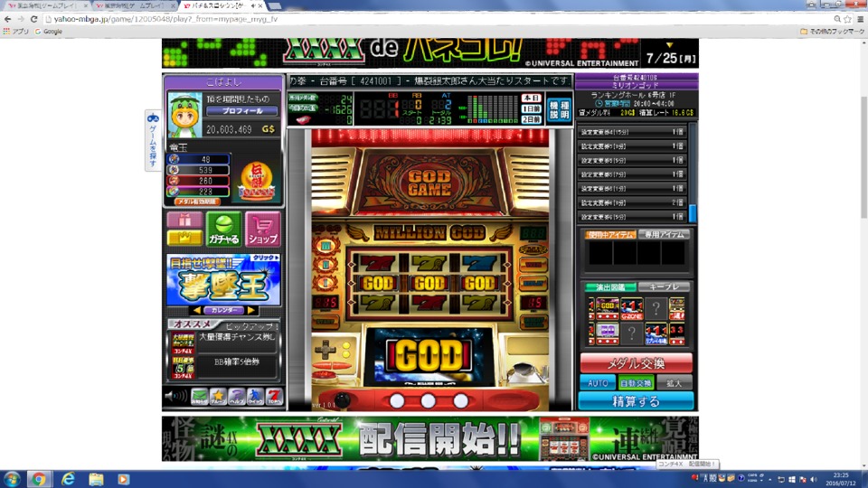Click the 精算する settle button

coord(636,401)
